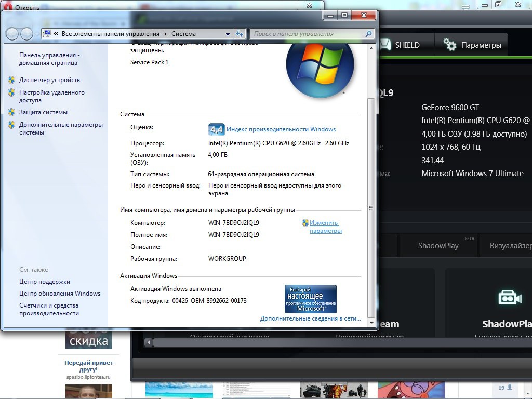The width and height of the screenshot is (532, 399).
Task: Click the search magnifier icon
Action: pos(369,34)
